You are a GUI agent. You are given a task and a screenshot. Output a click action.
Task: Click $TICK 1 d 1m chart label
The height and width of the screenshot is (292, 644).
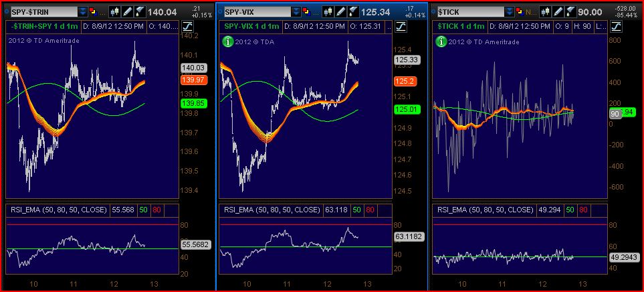point(461,27)
